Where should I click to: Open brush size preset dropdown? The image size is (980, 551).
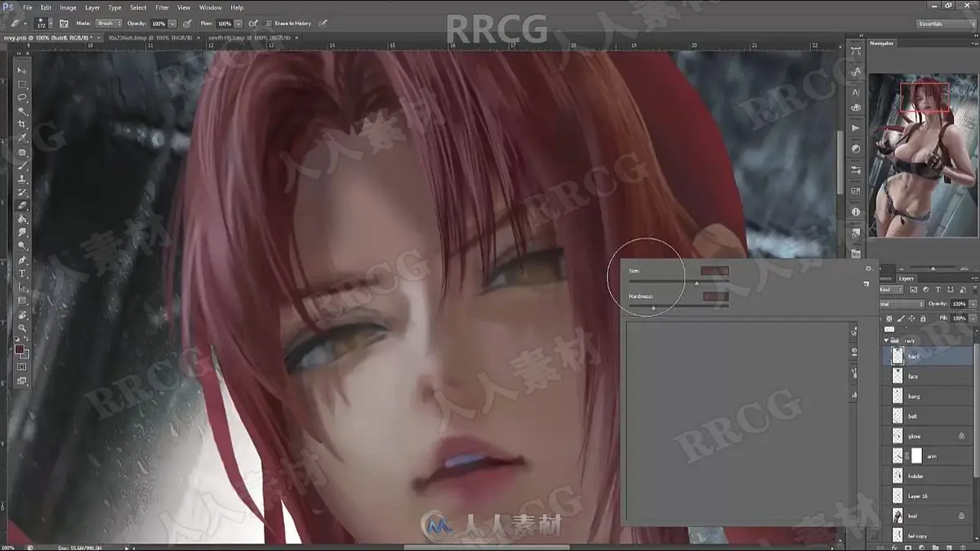pos(51,24)
